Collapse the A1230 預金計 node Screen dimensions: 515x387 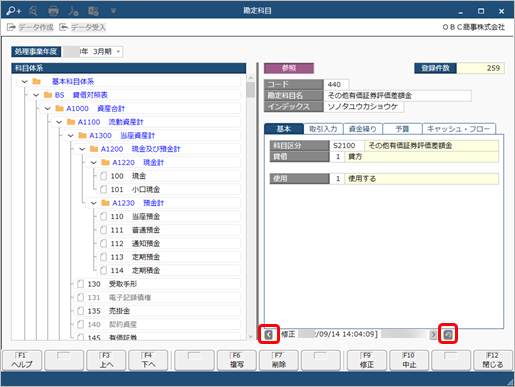coord(94,203)
